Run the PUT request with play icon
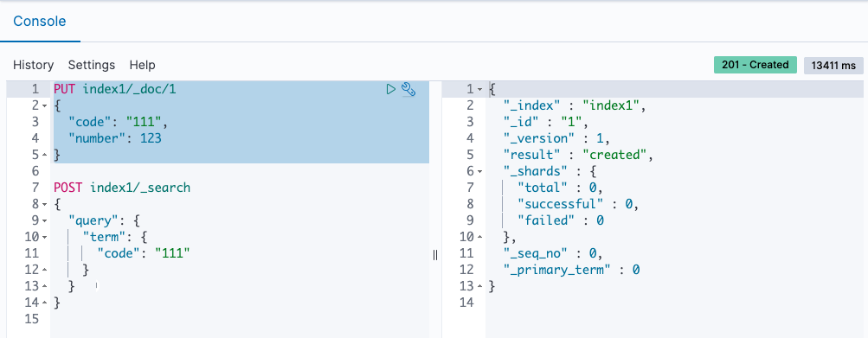The width and height of the screenshot is (868, 338). pyautogui.click(x=391, y=89)
